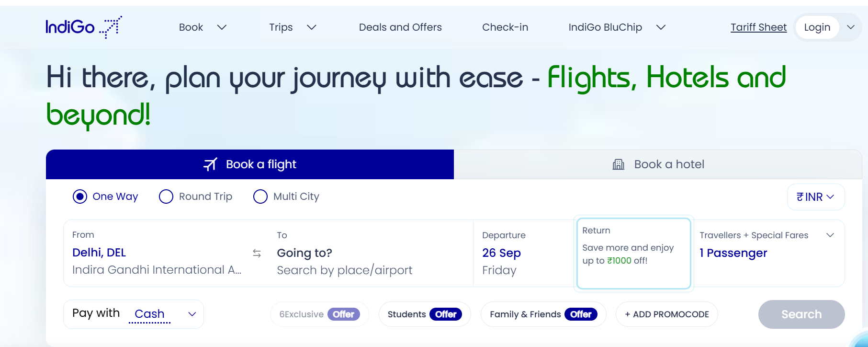
Task: Select Multi City trip type
Action: point(260,197)
